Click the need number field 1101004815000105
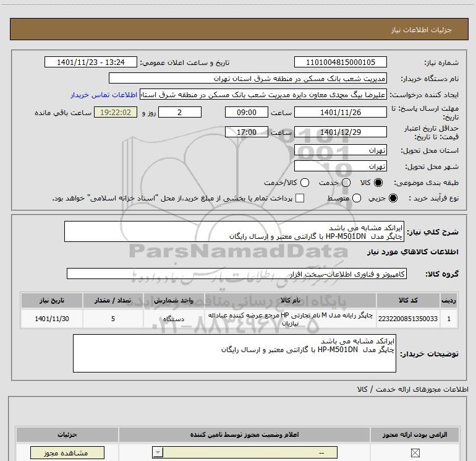Viewport: 476px width, 461px height. pyautogui.click(x=340, y=62)
